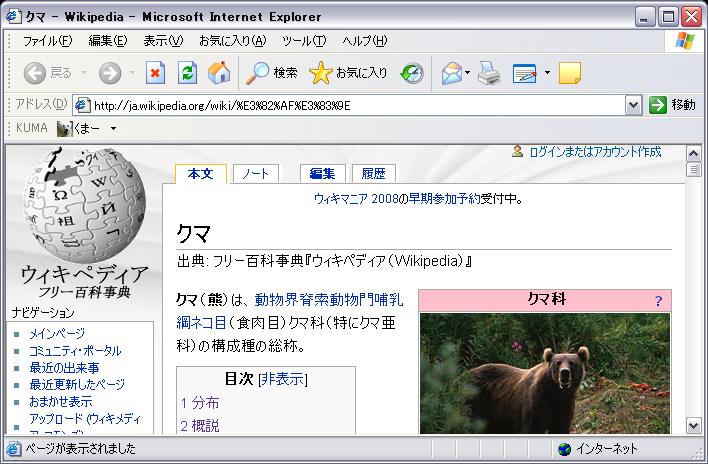Viewport: 708px width, 464px height.
Task: Expand the Edit button dropdown arrow
Action: pos(547,72)
